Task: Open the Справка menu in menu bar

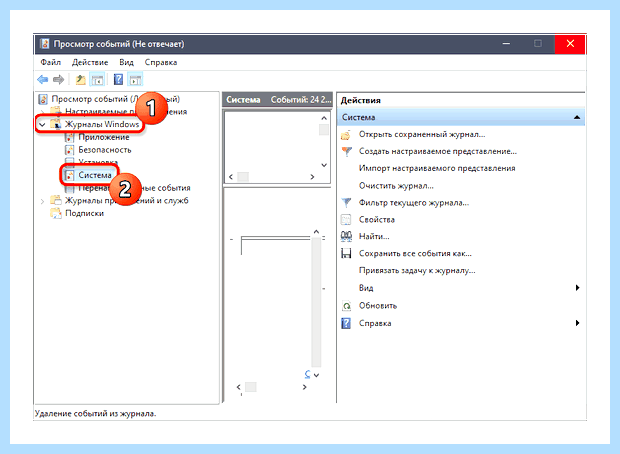Action: pyautogui.click(x=161, y=62)
